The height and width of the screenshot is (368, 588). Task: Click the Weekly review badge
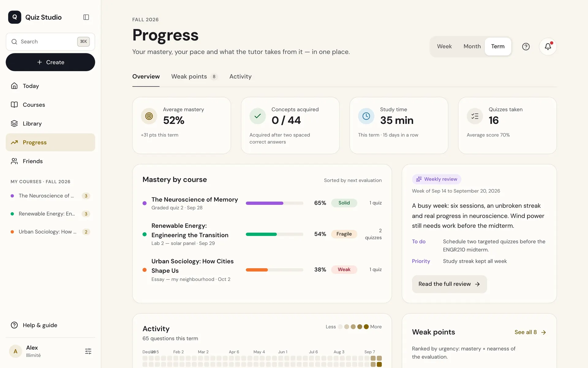coord(436,179)
